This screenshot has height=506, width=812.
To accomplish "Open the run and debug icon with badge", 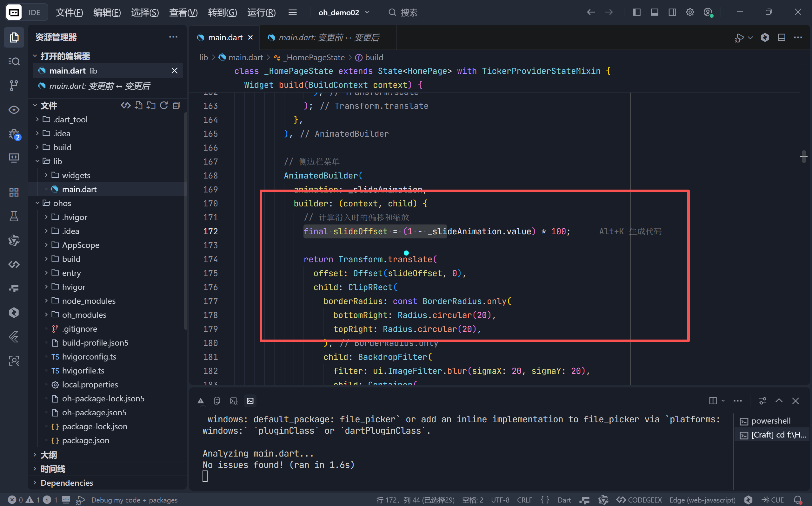I will [14, 134].
